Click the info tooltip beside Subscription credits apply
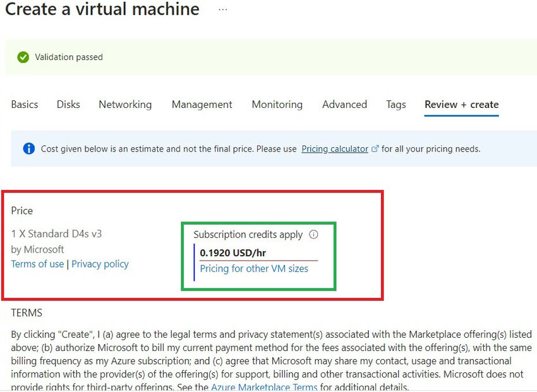 click(314, 234)
